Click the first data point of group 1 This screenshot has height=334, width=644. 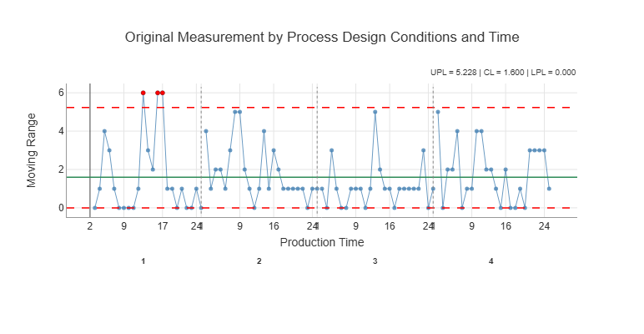(x=95, y=208)
